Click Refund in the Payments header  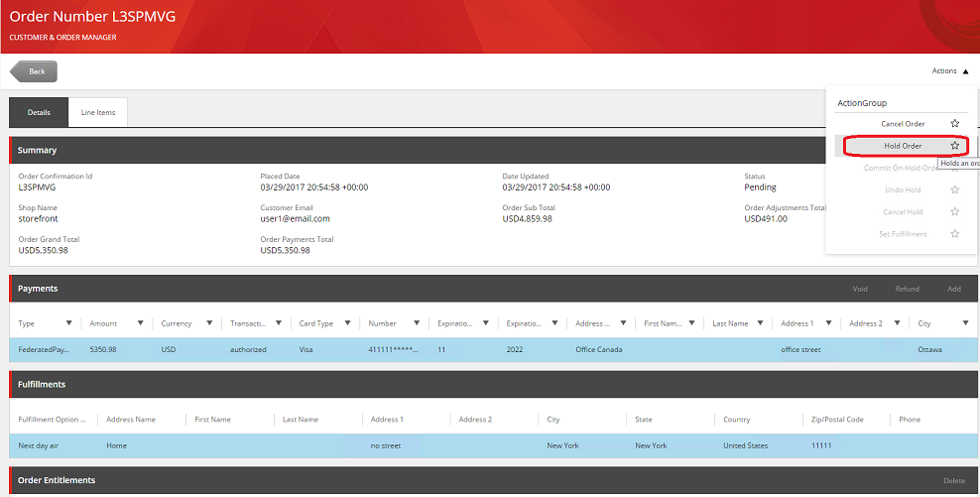907,289
